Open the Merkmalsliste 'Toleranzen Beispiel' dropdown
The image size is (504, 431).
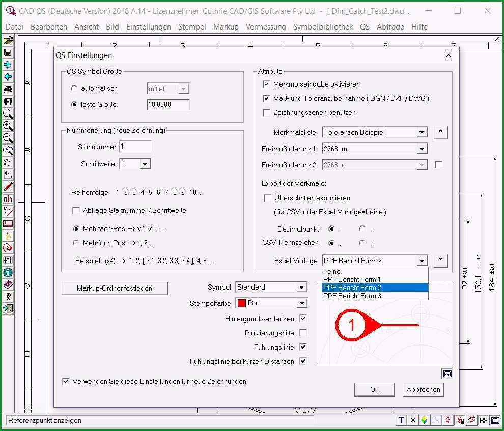422,132
